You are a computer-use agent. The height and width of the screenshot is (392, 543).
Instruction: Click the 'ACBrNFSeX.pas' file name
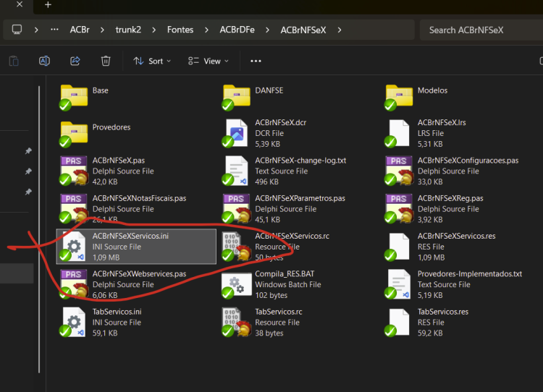pyautogui.click(x=119, y=161)
